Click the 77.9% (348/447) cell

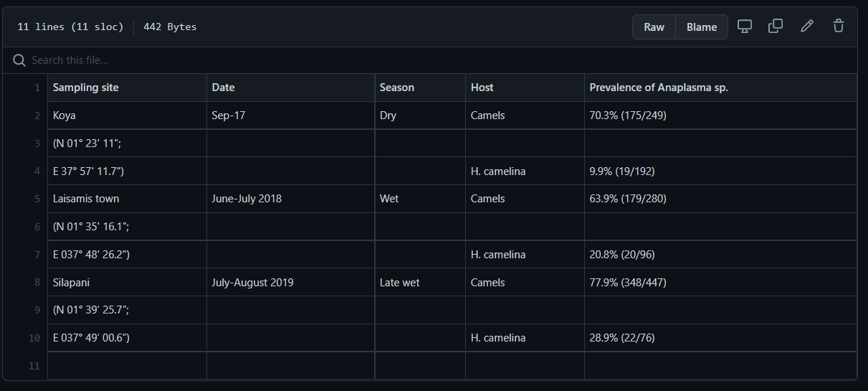point(720,283)
